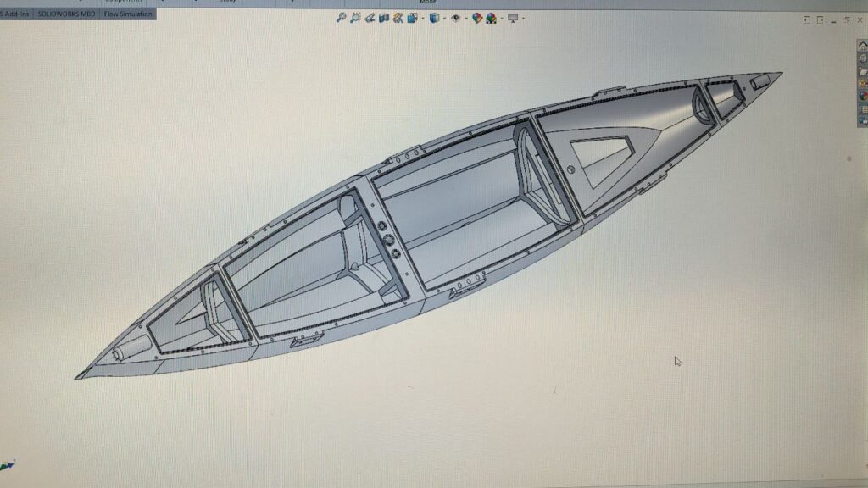
Task: Click the collapse left panel viewport button
Action: [807, 20]
